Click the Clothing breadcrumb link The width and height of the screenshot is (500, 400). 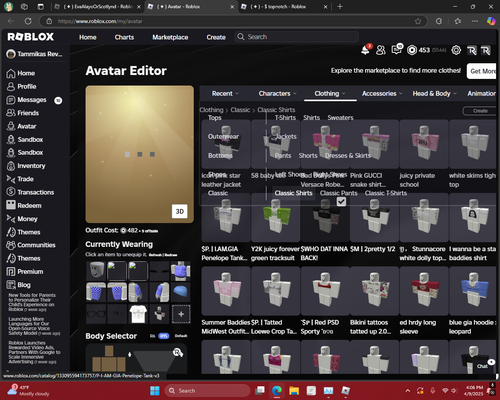pos(211,110)
